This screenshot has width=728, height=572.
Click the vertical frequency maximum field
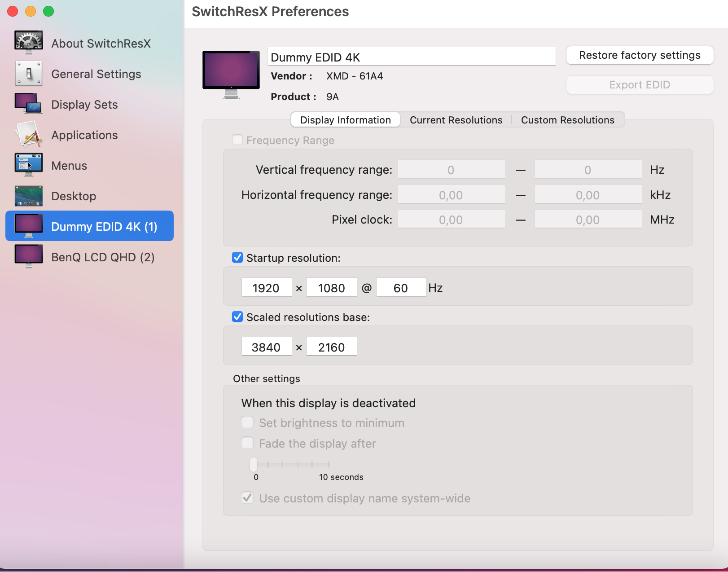coord(588,169)
